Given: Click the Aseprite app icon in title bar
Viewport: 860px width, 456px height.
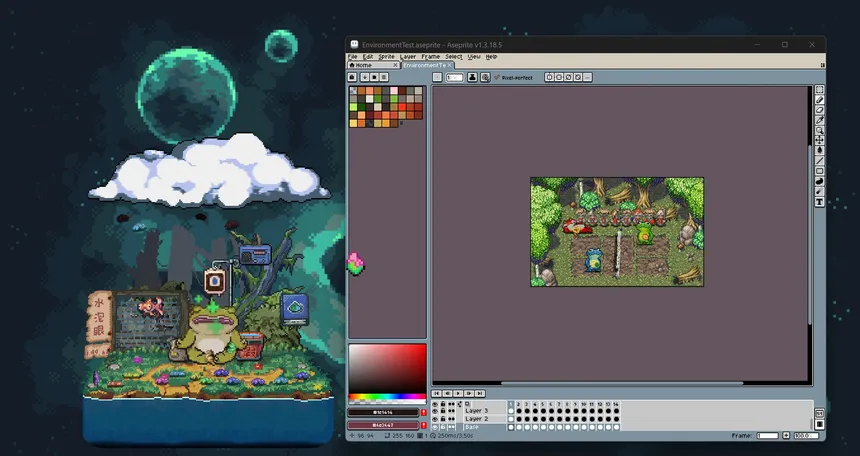Looking at the screenshot, I should coord(354,44).
